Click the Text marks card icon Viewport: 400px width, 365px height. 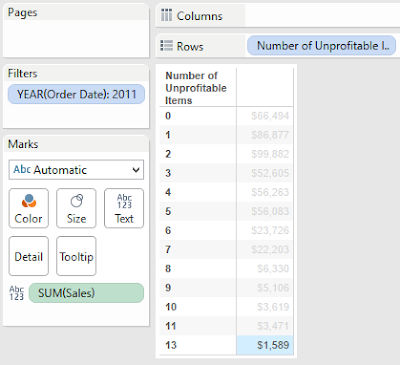coord(124,201)
